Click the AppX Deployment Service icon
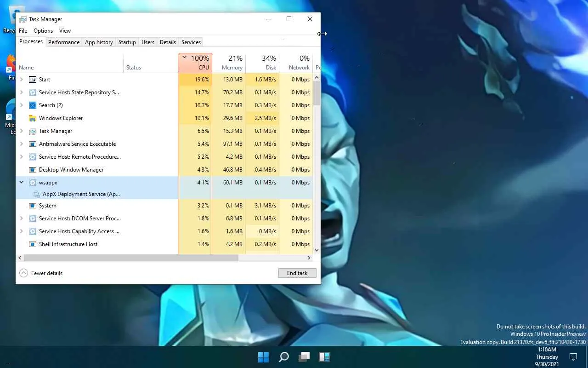 pos(36,194)
